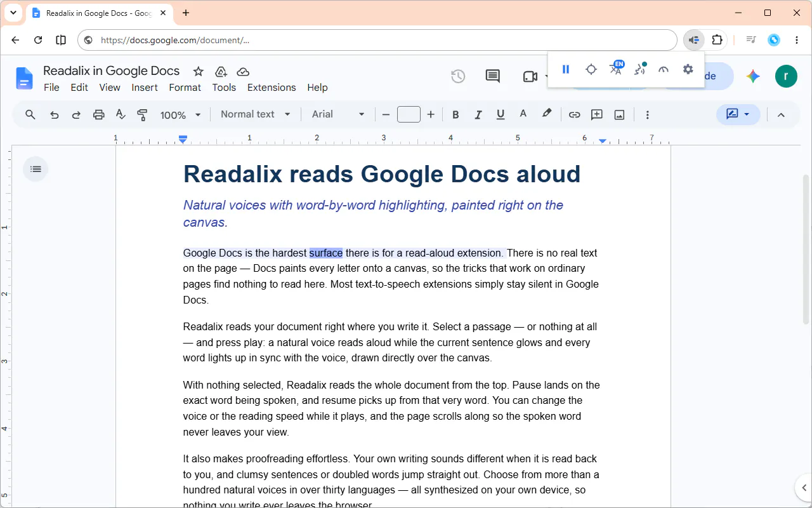Click the Move to Drive folder icon
The image size is (812, 508).
tap(221, 71)
